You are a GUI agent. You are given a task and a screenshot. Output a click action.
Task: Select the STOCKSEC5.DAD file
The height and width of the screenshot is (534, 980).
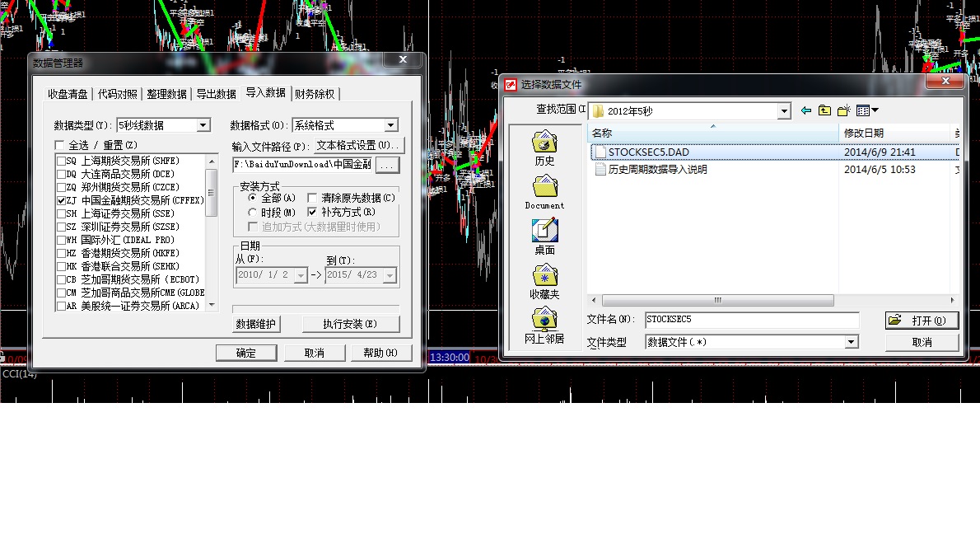click(648, 152)
